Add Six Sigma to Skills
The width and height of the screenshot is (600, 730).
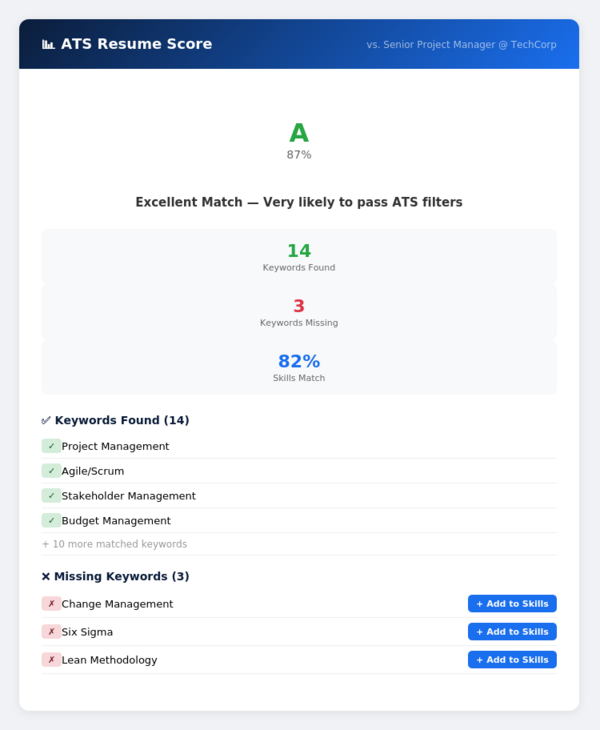coord(512,632)
